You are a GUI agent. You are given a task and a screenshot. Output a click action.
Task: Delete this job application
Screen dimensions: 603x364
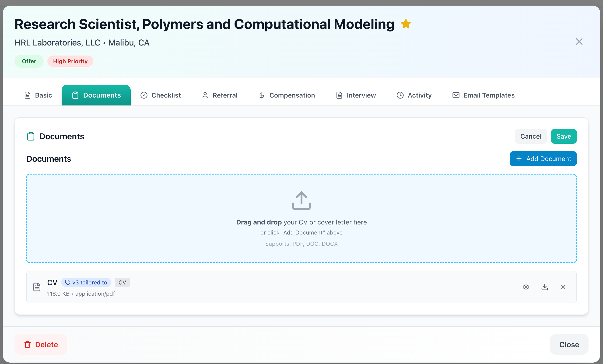[x=41, y=344]
